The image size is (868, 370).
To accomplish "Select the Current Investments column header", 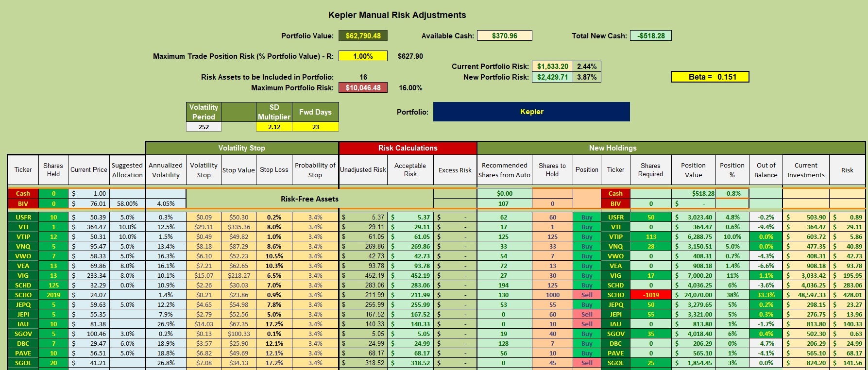I will click(x=806, y=170).
